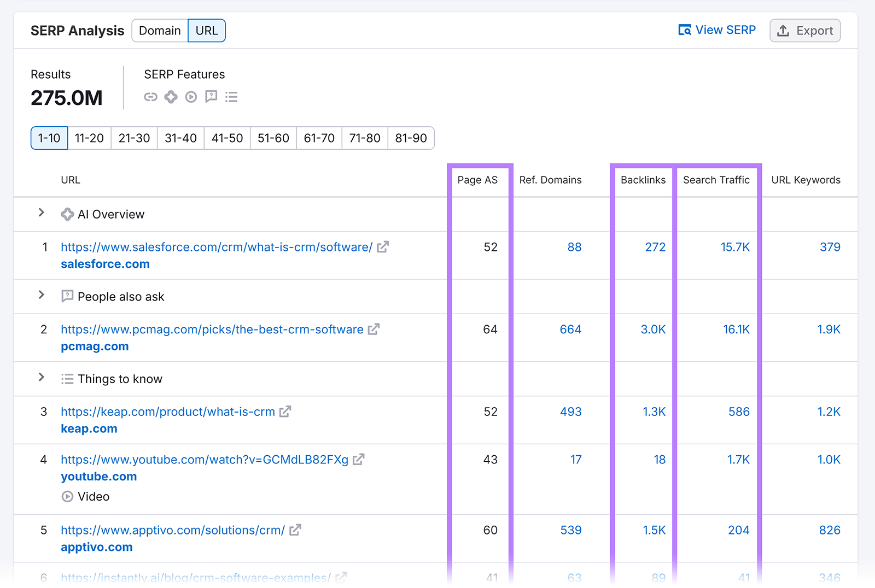The width and height of the screenshot is (875, 588).
Task: Switch to results 11-20
Action: click(x=89, y=138)
